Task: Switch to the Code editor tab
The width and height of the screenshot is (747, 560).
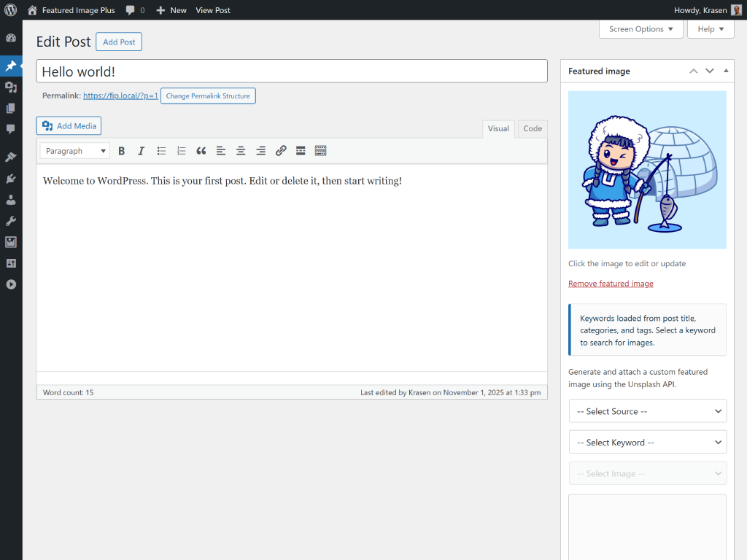Action: point(532,128)
